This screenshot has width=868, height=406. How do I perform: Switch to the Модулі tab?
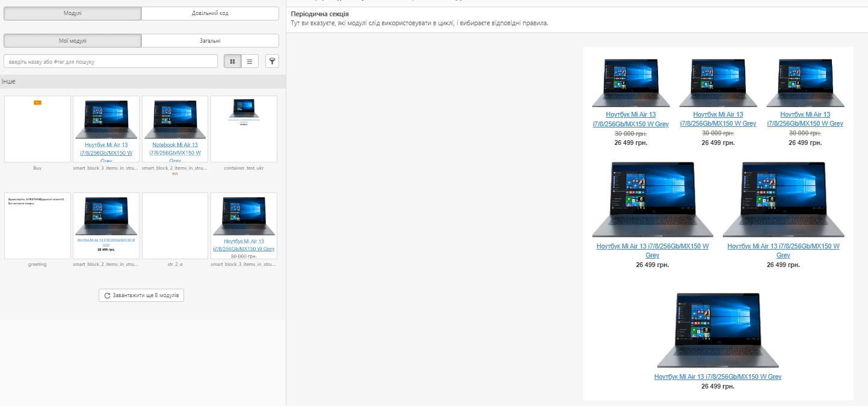[x=72, y=13]
